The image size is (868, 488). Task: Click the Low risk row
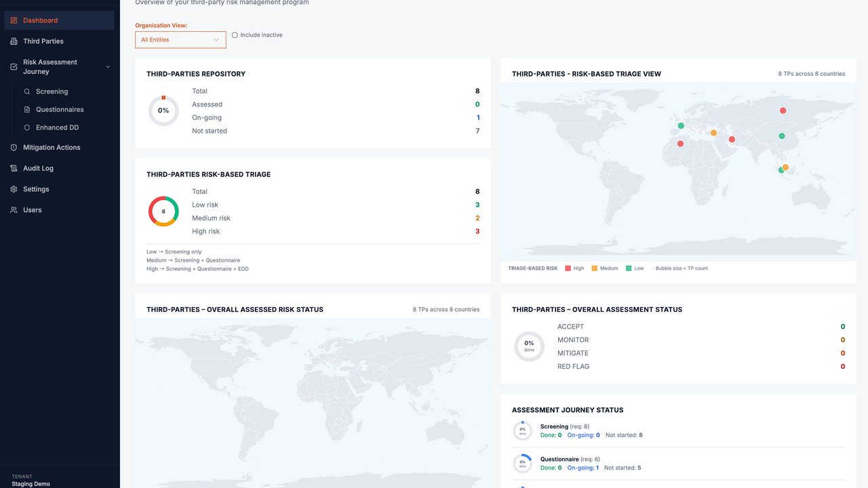tap(336, 205)
